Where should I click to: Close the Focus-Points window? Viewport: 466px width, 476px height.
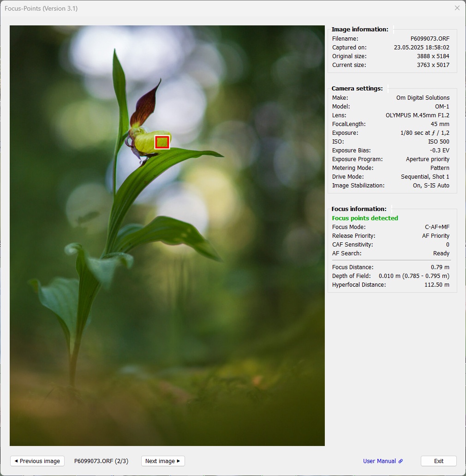click(457, 8)
